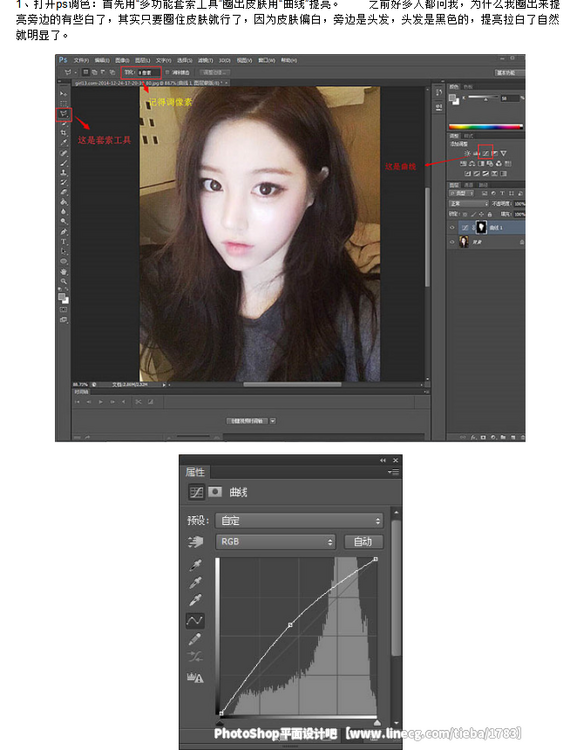
Task: Click the histogram warning recalculate icon
Action: pos(195,677)
